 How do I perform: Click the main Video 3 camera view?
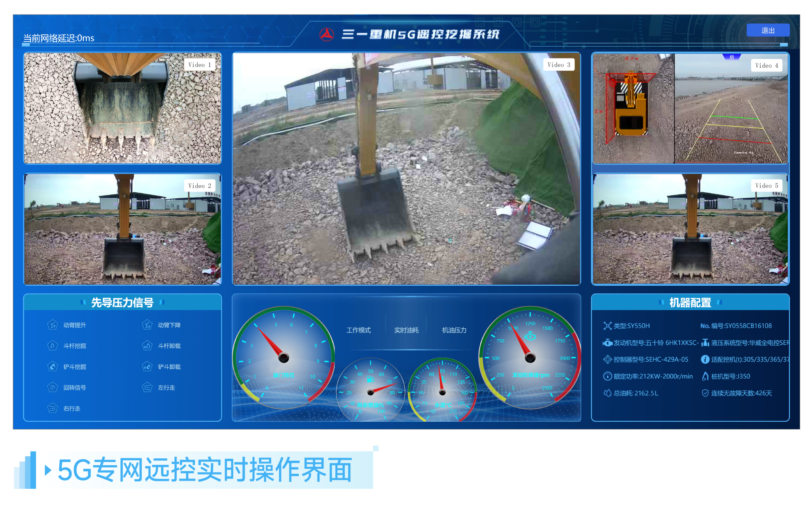(406, 168)
